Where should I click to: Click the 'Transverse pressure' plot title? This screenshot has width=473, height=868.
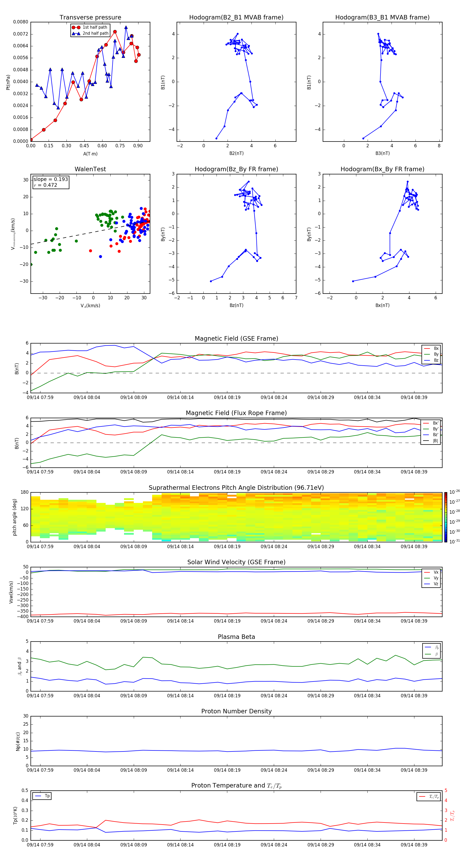tap(90, 17)
